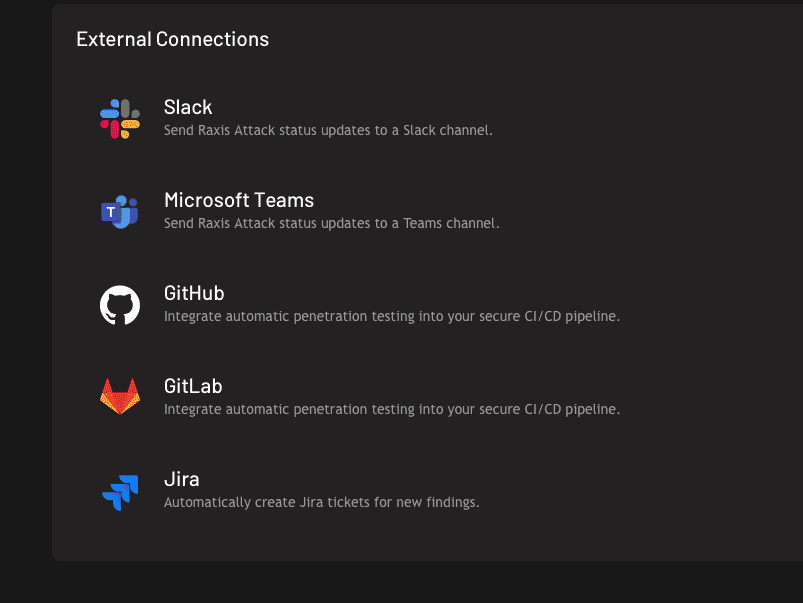Click the dark strip beneath the connections panel
Screen dimensions: 803x603
click(x=400, y=583)
